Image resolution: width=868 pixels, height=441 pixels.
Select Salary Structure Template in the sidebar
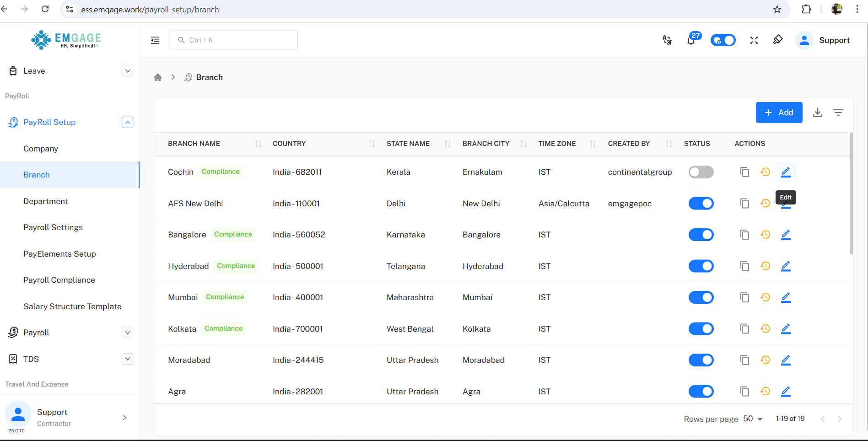coord(72,307)
